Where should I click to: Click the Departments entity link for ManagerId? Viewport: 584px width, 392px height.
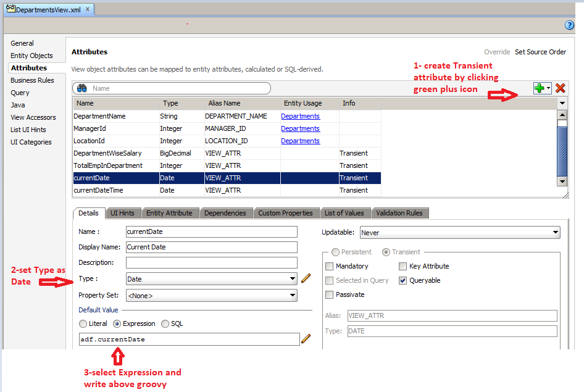point(300,128)
